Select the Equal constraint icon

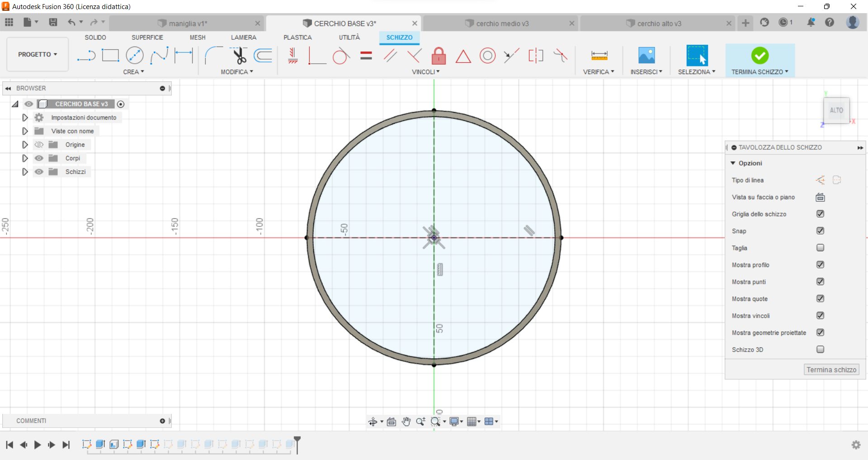coord(366,56)
